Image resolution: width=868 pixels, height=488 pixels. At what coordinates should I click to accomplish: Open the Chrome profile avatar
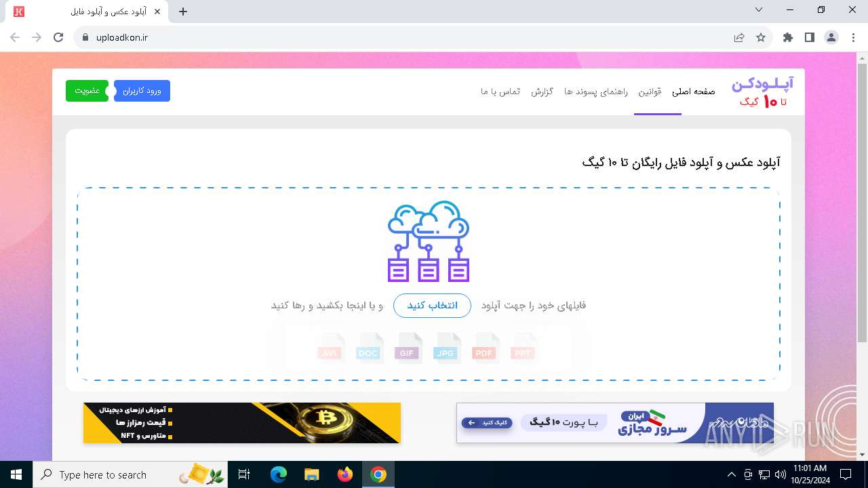coord(831,38)
